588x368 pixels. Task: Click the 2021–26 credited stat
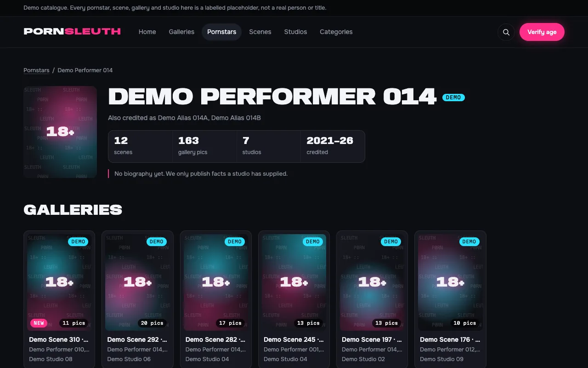point(333,146)
